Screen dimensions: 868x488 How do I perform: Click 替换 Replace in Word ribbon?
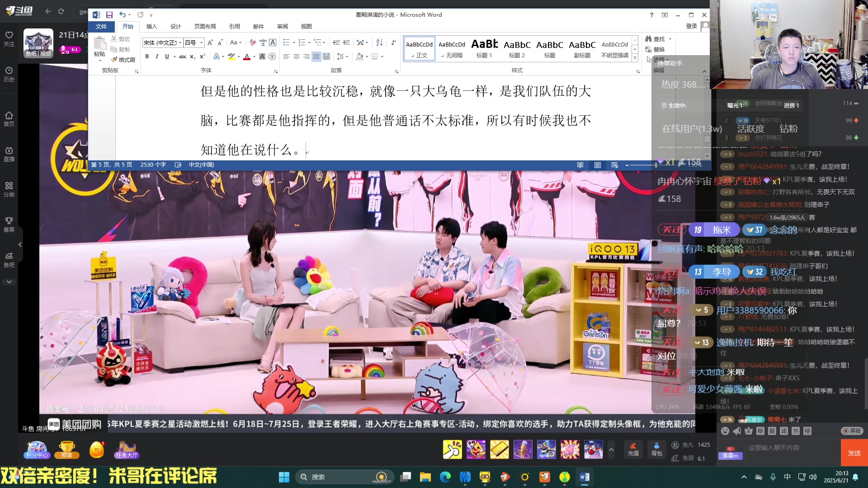click(x=655, y=49)
